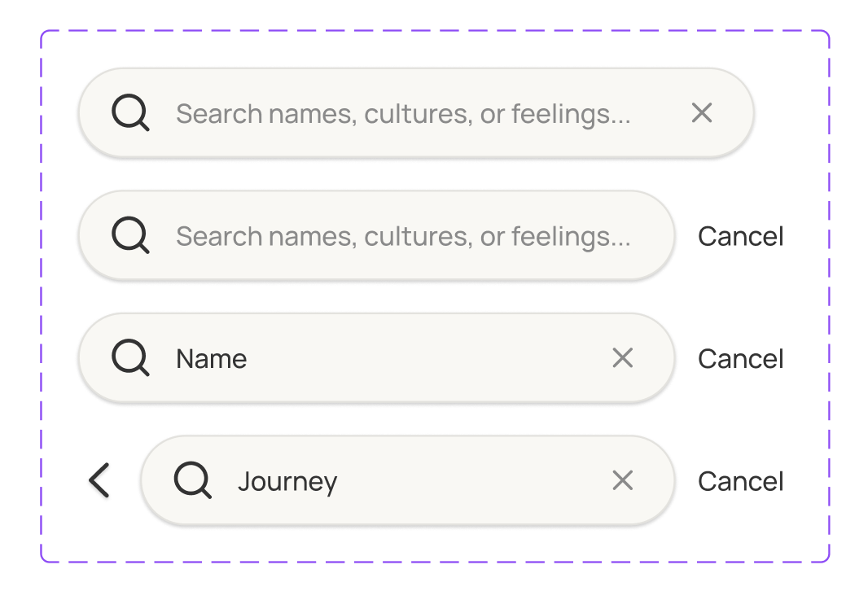Click magnifier in the placeholder search bar beside Cancel
Image resolution: width=868 pixels, height=591 pixels.
(x=130, y=236)
